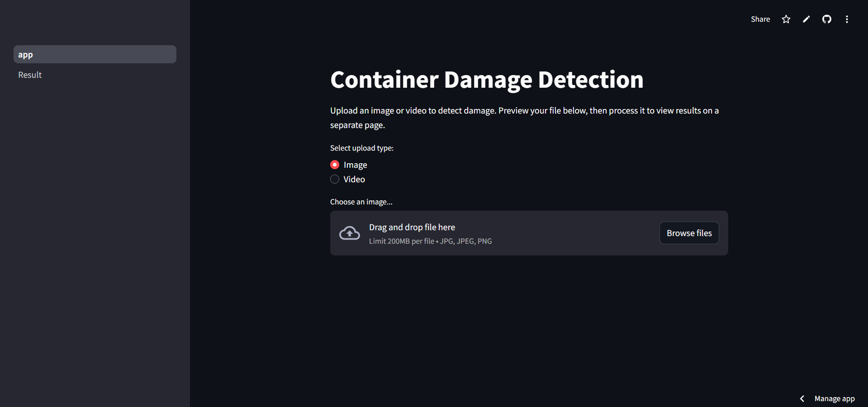The height and width of the screenshot is (407, 868).
Task: Click the Image option label
Action: pyautogui.click(x=356, y=165)
